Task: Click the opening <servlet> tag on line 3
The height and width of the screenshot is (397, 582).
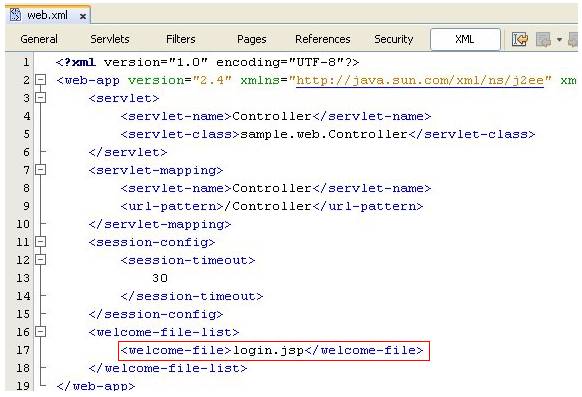Action: click(124, 98)
